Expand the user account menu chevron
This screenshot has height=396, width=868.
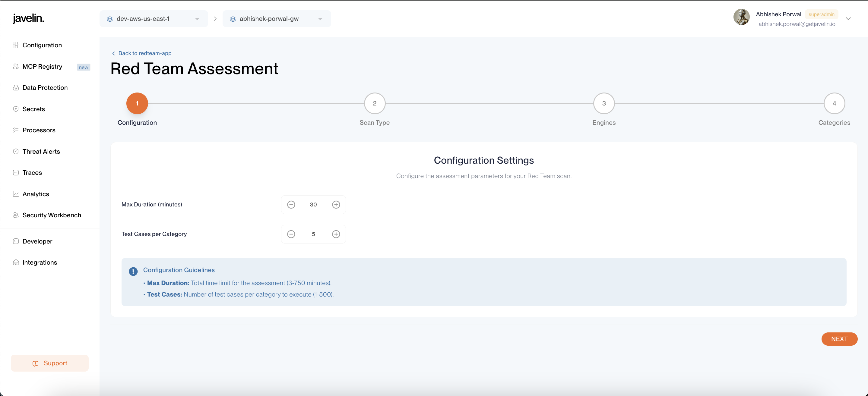pos(848,19)
